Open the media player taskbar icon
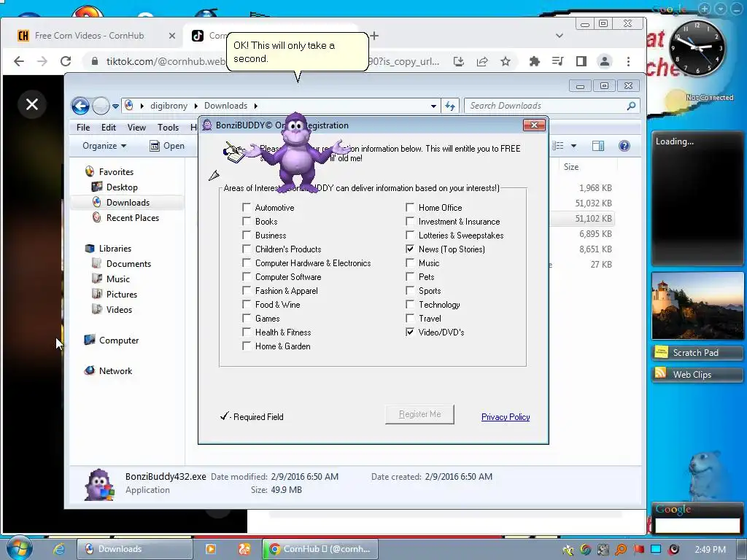 click(210, 549)
